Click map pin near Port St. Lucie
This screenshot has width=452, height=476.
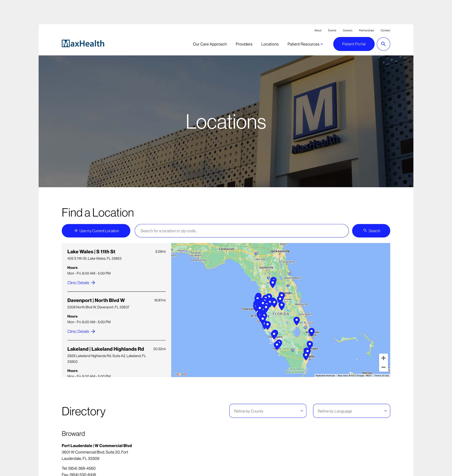[x=296, y=320]
